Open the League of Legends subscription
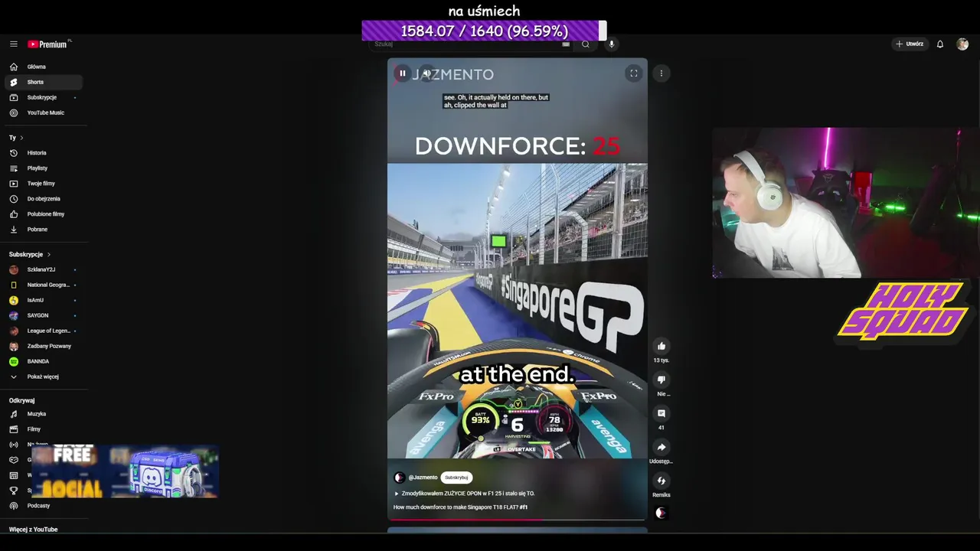Image resolution: width=980 pixels, height=551 pixels. coord(43,331)
